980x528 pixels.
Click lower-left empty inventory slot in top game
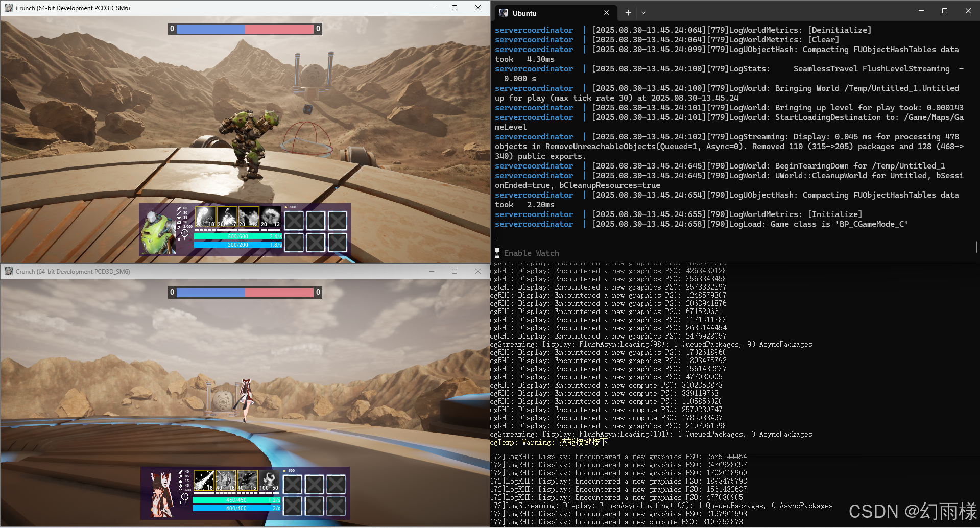294,243
